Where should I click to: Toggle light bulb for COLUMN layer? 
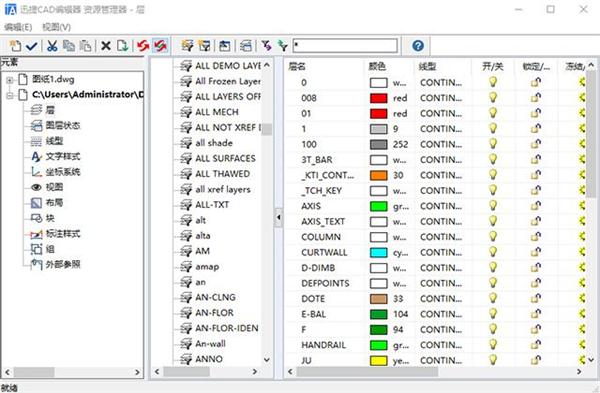point(493,236)
